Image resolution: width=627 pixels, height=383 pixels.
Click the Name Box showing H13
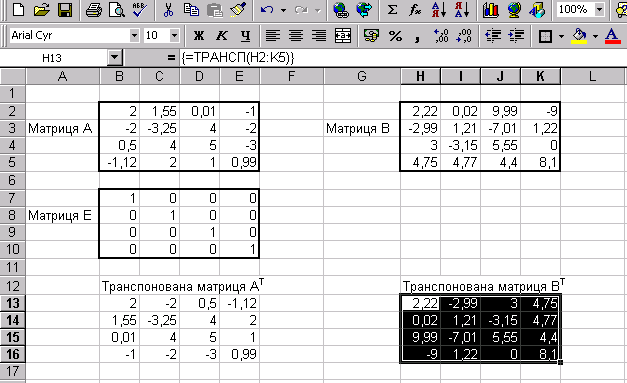(x=54, y=58)
